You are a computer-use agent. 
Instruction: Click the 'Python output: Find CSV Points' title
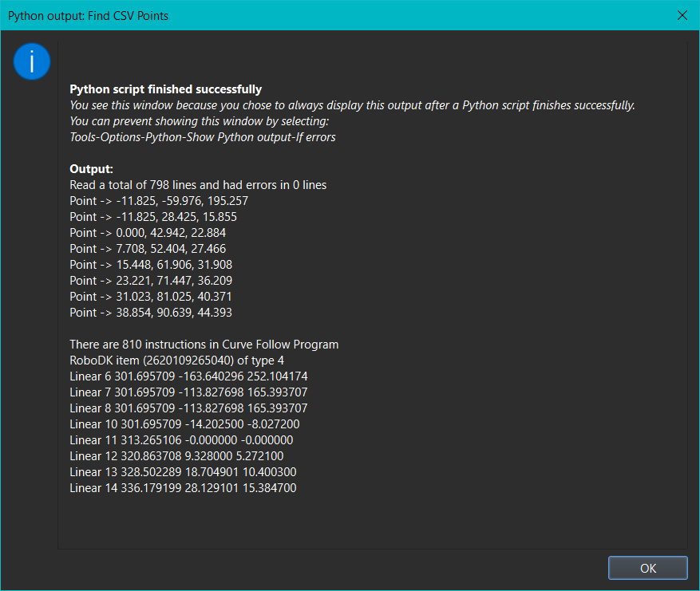point(88,15)
